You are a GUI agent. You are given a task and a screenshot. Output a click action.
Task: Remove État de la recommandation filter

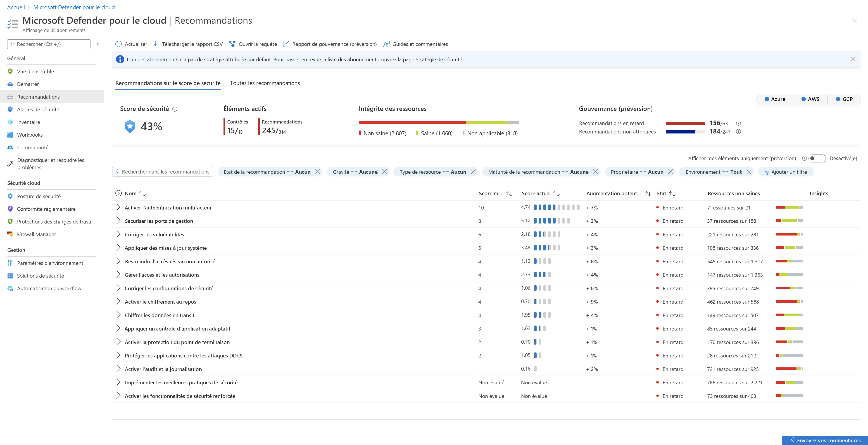317,172
